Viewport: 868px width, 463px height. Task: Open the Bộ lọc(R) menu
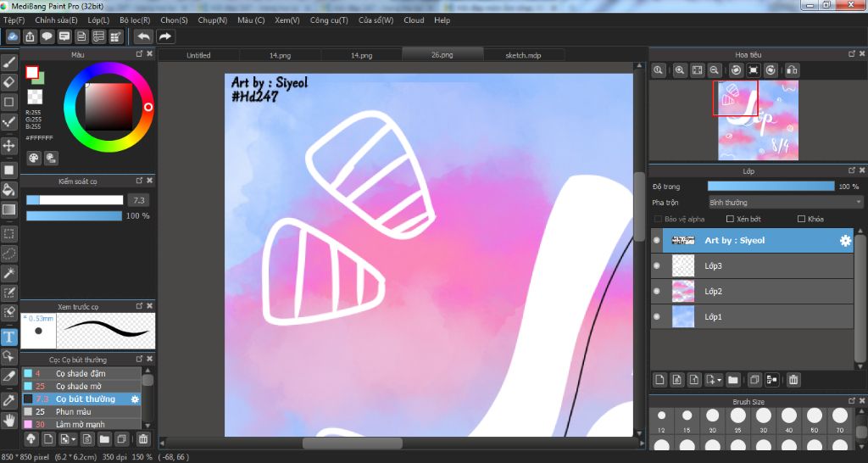coord(135,20)
